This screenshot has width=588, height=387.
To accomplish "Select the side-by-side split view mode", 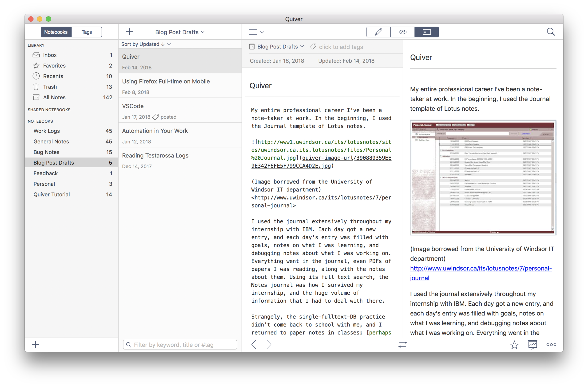I will [x=426, y=32].
